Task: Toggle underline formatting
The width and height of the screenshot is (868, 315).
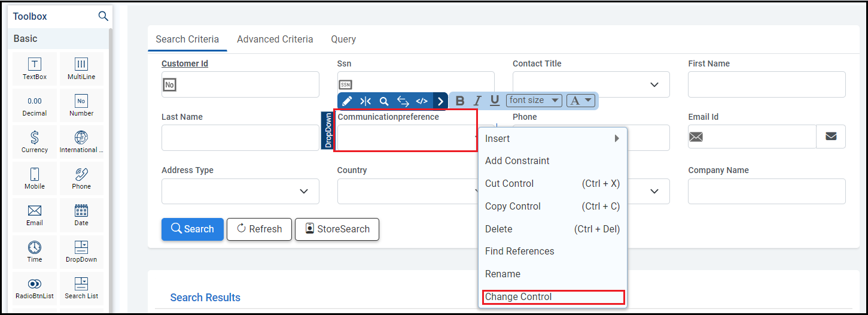Action: (x=495, y=101)
